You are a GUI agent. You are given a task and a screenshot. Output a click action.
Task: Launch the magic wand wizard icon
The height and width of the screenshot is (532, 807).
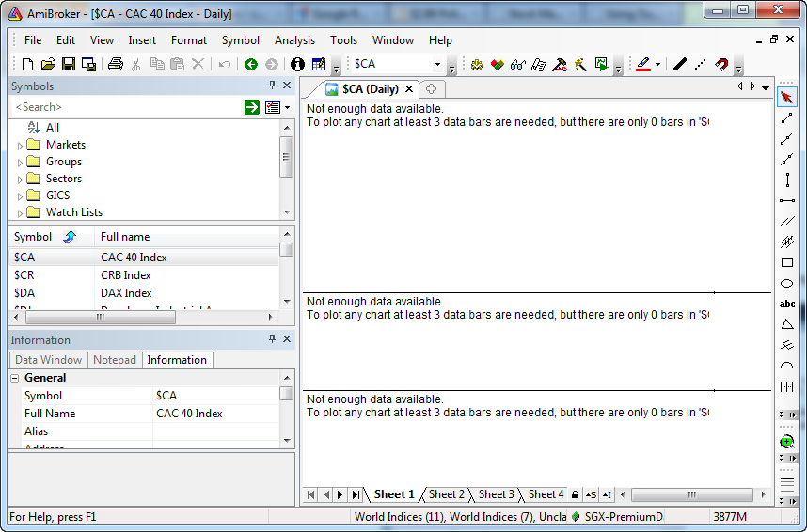(x=580, y=64)
